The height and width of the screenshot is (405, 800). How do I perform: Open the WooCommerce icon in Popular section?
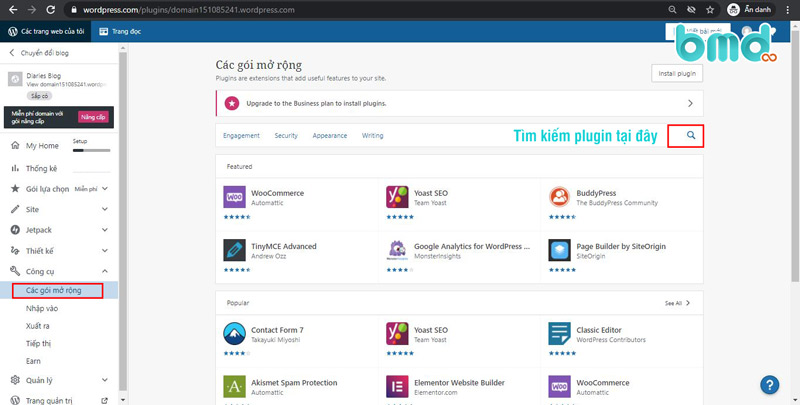pyautogui.click(x=559, y=387)
